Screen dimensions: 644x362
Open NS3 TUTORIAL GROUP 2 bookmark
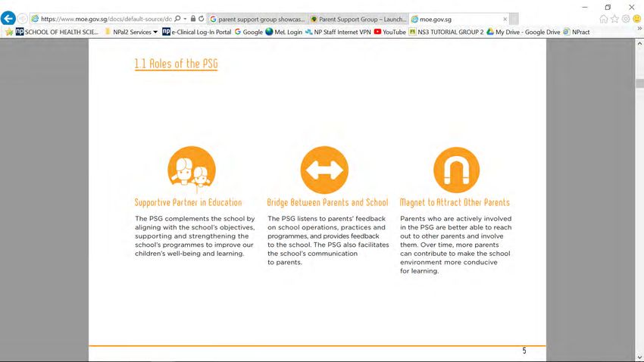click(446, 32)
